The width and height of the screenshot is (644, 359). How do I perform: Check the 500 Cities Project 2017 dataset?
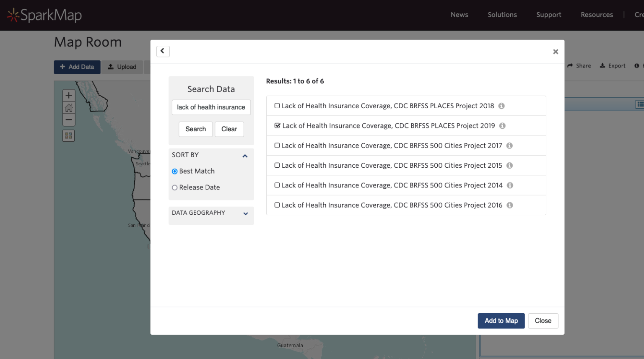277,145
